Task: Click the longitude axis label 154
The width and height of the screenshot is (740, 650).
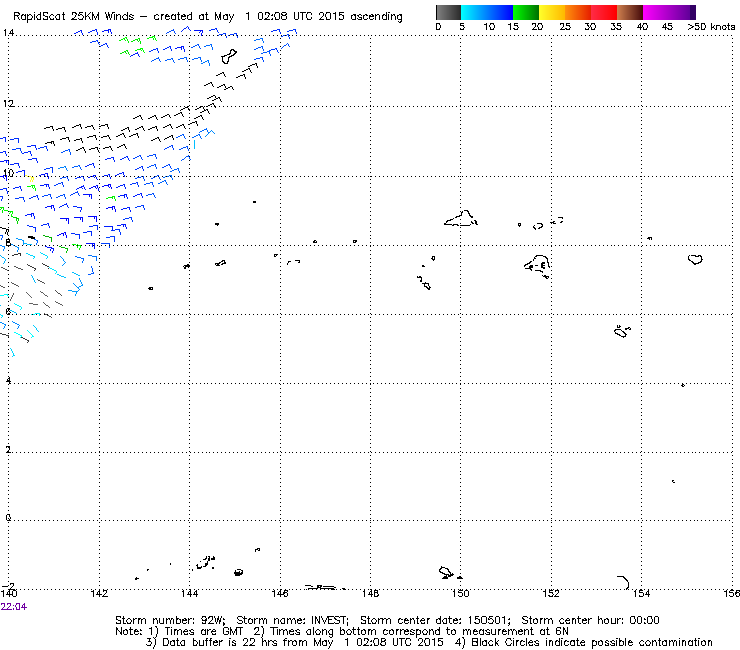Action: (641, 594)
